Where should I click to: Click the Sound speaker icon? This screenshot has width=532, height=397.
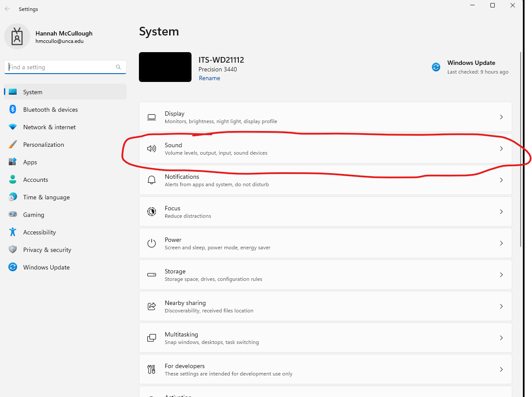pyautogui.click(x=152, y=149)
